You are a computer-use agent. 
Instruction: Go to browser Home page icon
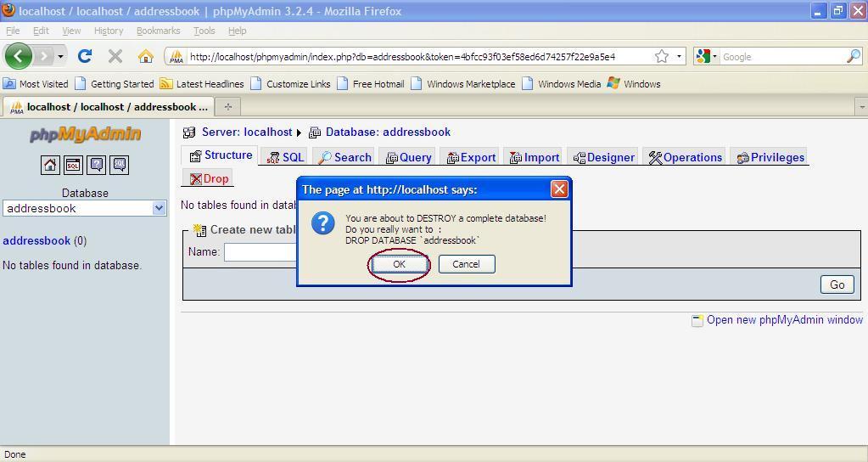146,56
